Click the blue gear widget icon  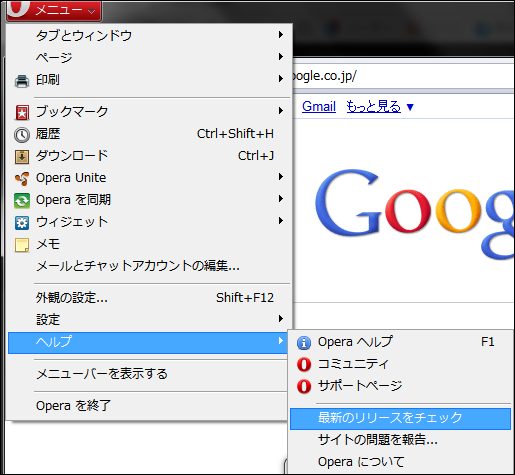click(22, 223)
